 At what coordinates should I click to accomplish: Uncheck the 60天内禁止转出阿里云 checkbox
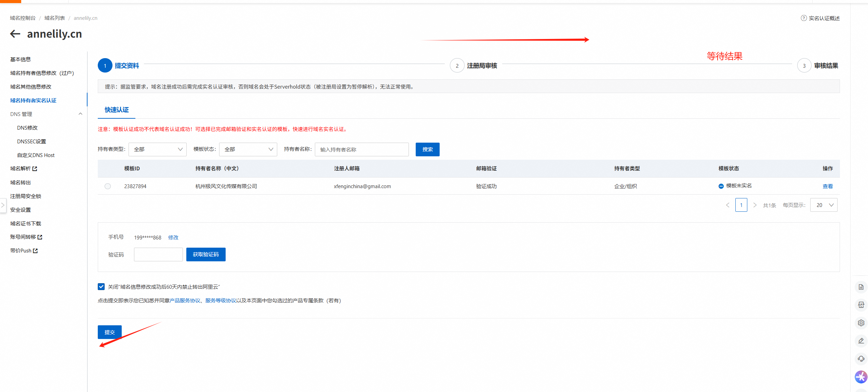101,287
